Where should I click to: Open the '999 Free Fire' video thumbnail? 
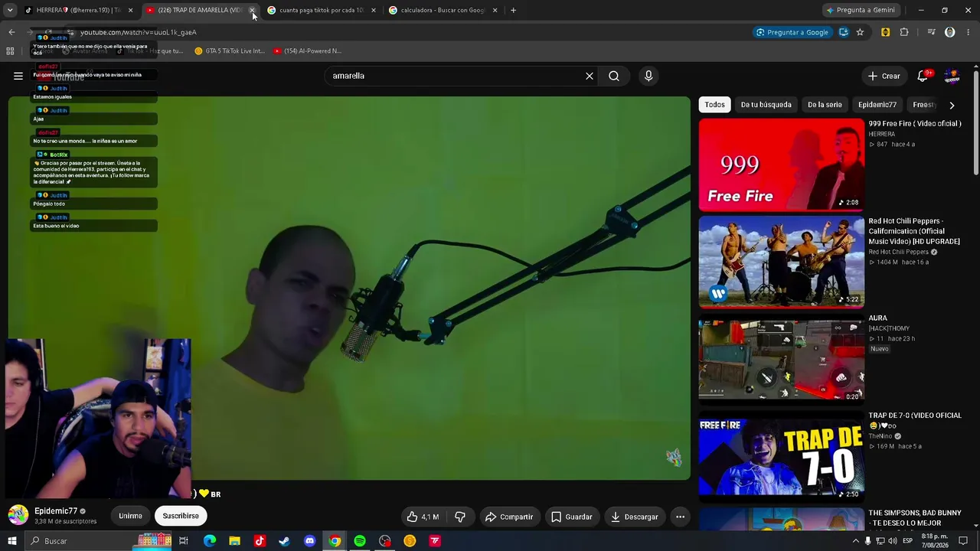point(781,164)
